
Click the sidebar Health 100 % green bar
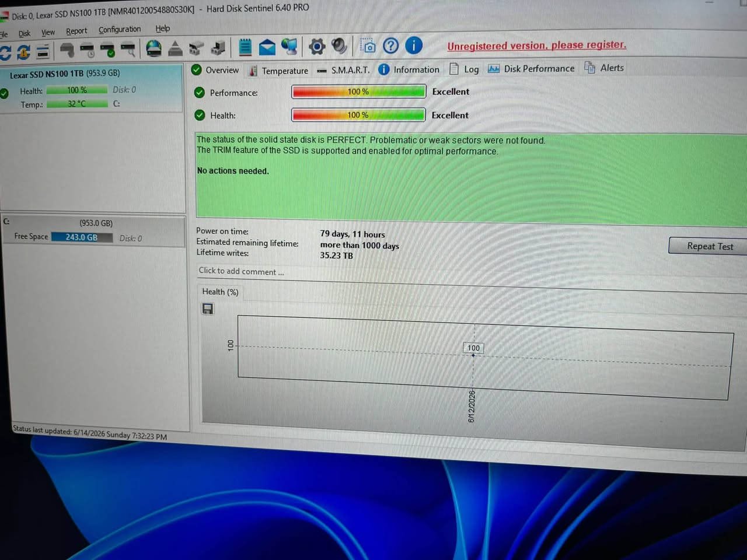pos(77,90)
